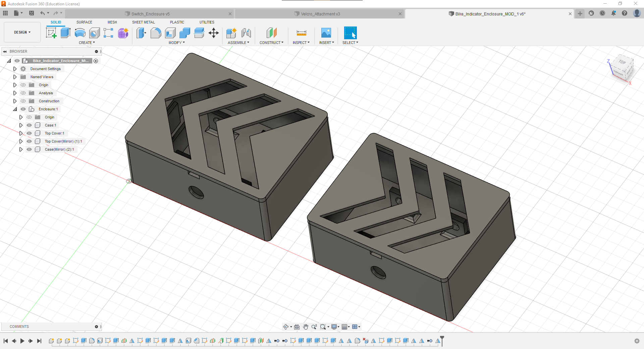Screen dimensions: 644x349
Task: Click the ViewCube TOP face
Action: tap(623, 62)
